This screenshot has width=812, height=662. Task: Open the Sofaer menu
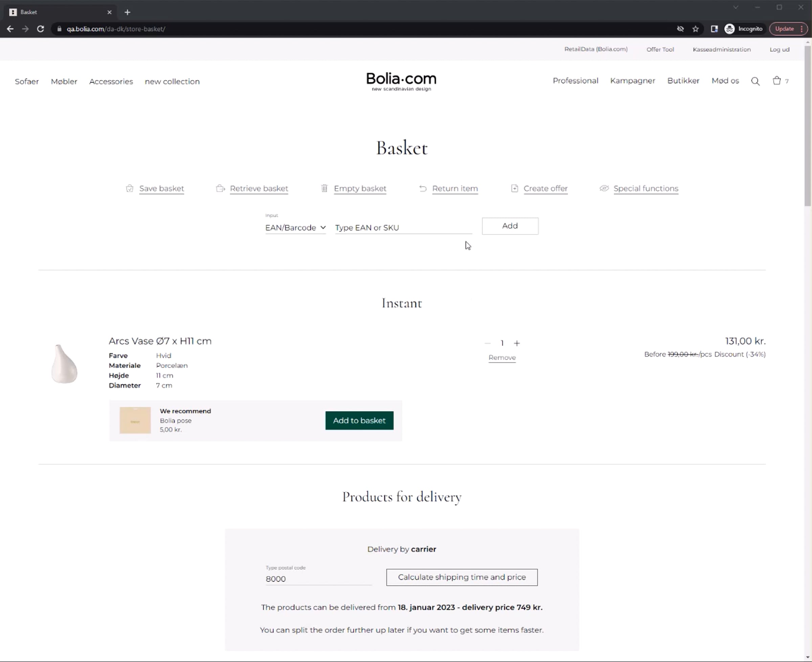pyautogui.click(x=27, y=81)
